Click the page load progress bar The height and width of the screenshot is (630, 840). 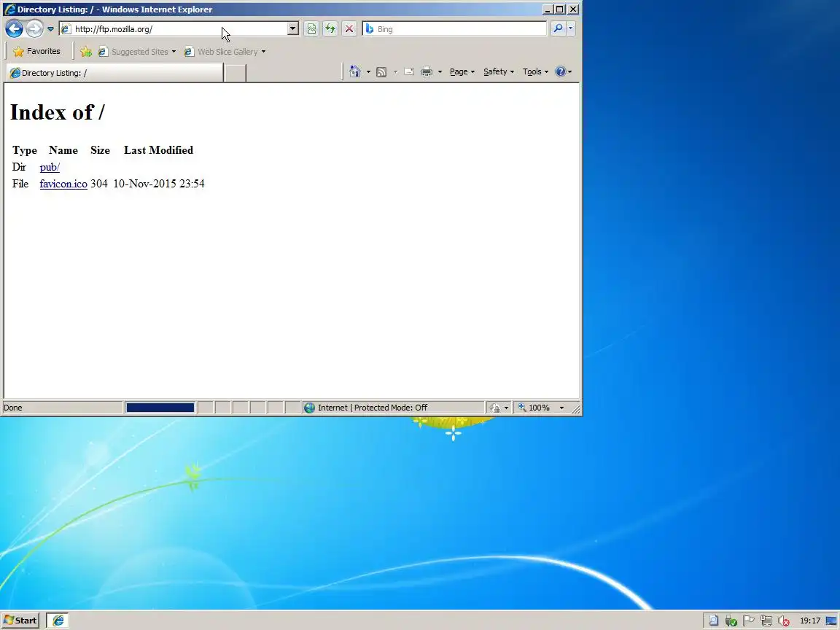click(160, 408)
